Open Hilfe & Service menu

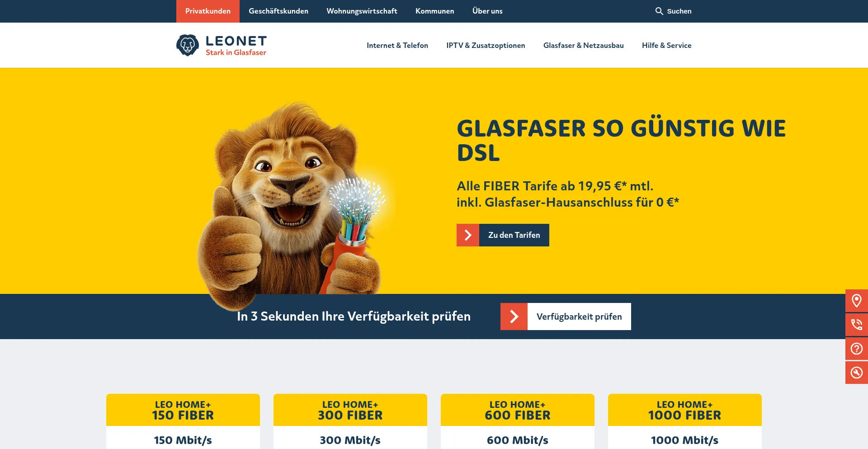pos(667,45)
